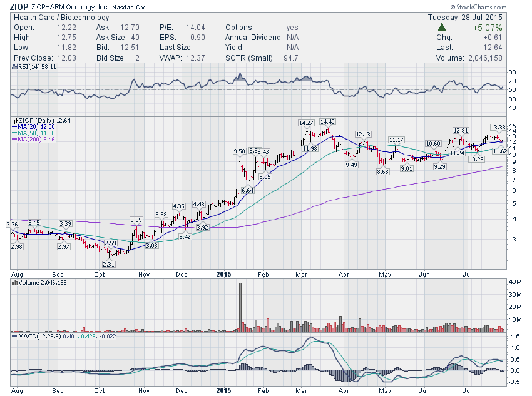The height and width of the screenshot is (396, 532).
Task: Click the volume bars icon before Volume label
Action: point(14,282)
